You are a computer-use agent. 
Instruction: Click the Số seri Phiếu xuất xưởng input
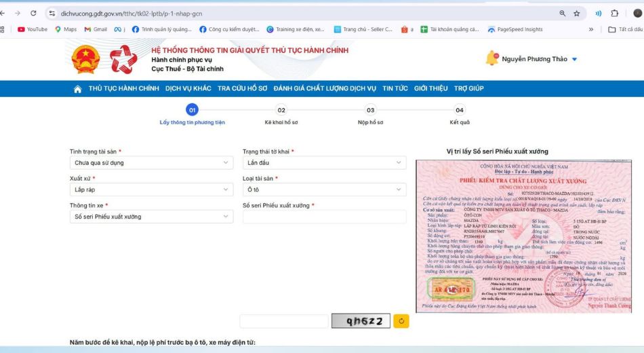pyautogui.click(x=324, y=217)
